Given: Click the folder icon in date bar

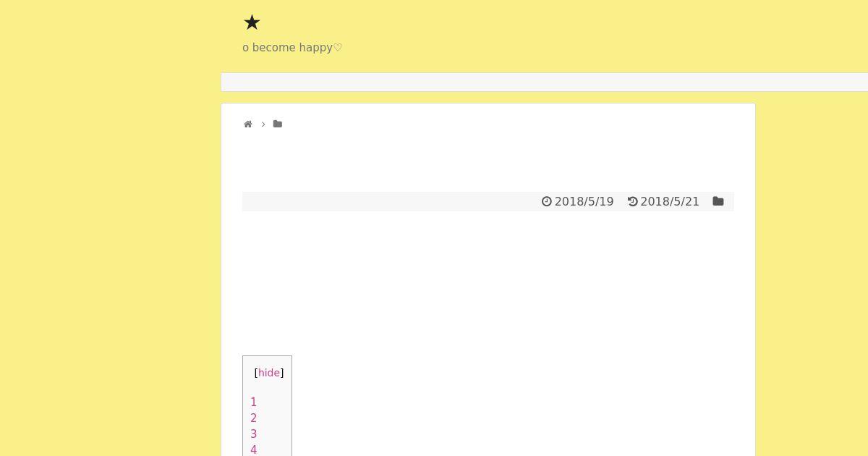Looking at the screenshot, I should 718,201.
